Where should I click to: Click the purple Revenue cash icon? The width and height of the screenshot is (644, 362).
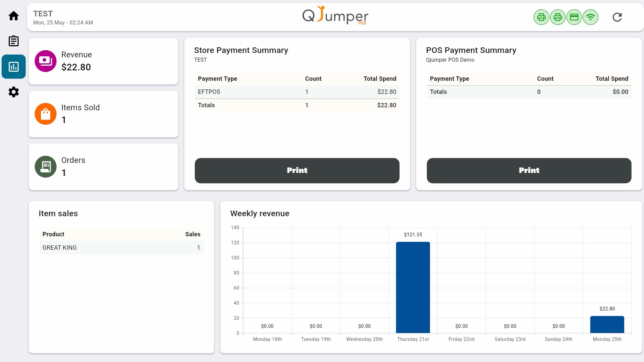[x=46, y=61]
